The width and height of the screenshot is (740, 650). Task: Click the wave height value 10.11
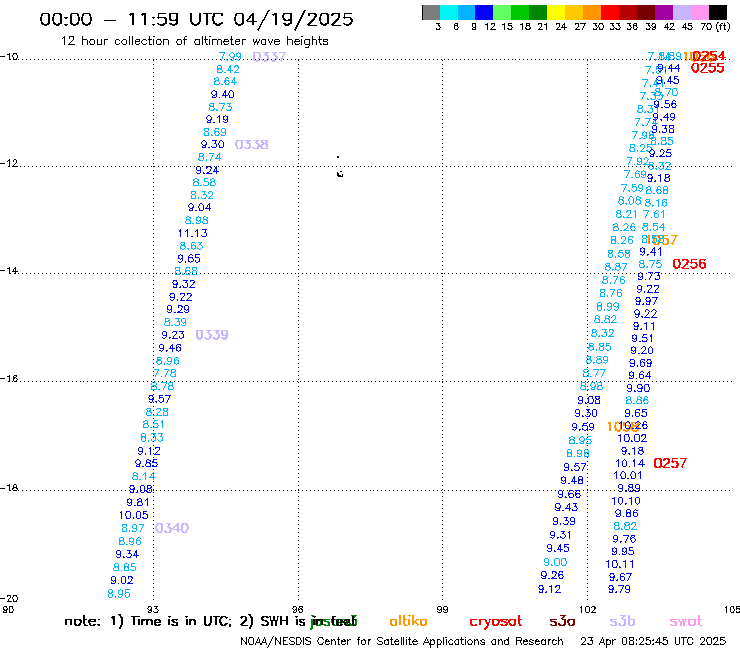click(620, 564)
